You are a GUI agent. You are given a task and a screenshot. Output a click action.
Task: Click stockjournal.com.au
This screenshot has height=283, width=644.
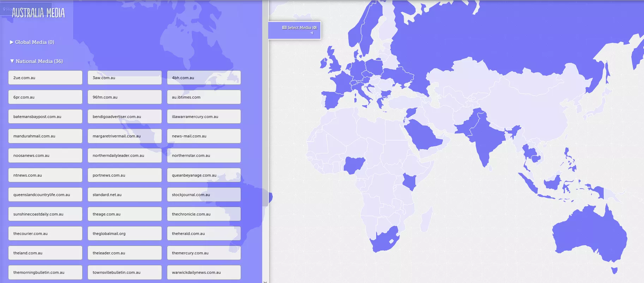pyautogui.click(x=204, y=195)
